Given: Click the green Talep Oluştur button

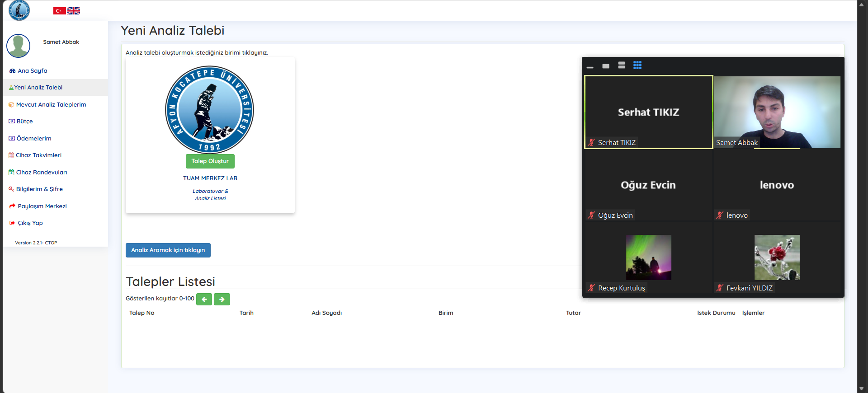Looking at the screenshot, I should pyautogui.click(x=210, y=161).
